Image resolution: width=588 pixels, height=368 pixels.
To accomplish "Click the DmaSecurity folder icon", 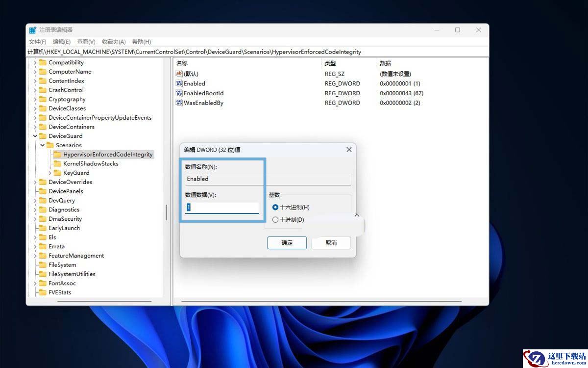I will [43, 219].
